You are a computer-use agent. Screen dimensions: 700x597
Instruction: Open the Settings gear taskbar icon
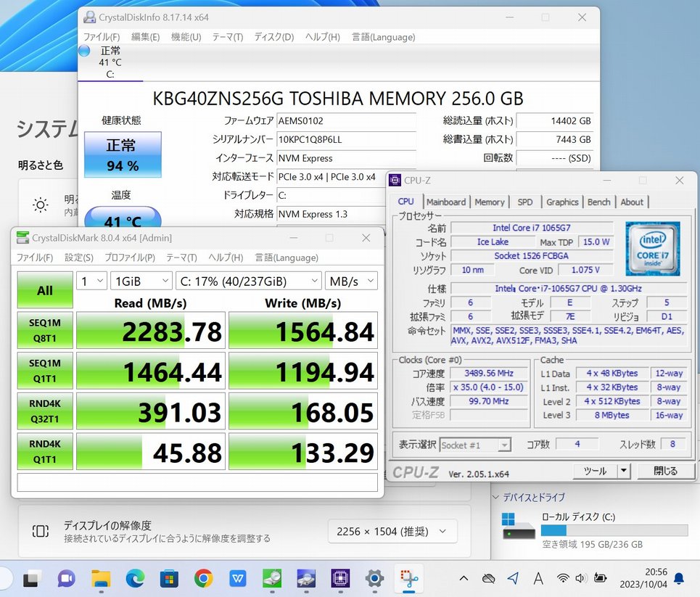374,579
